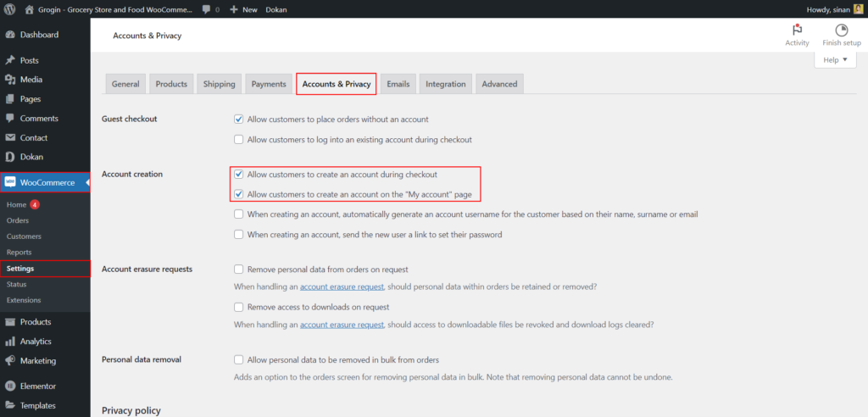Click the WooCommerce Woo icon
The image size is (868, 417).
tap(10, 183)
